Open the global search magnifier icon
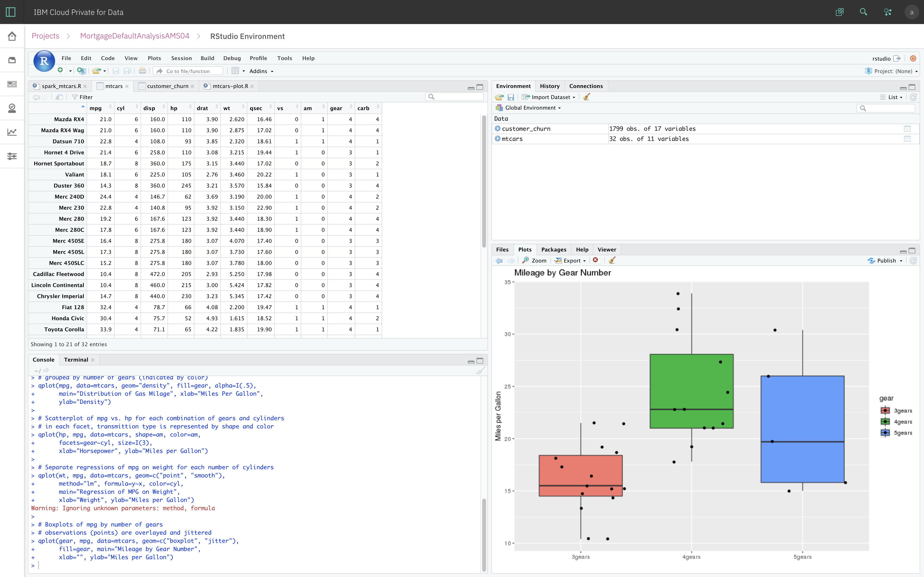The image size is (924, 577). coord(863,12)
